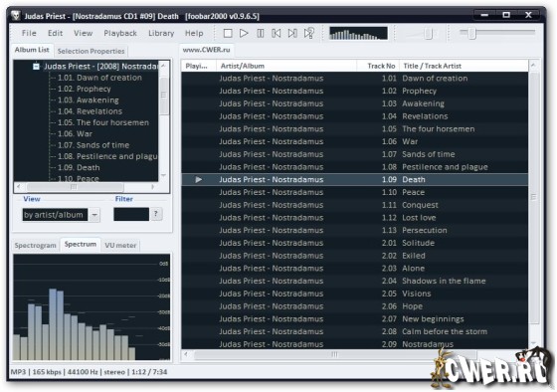Click the Stop playback button

228,34
